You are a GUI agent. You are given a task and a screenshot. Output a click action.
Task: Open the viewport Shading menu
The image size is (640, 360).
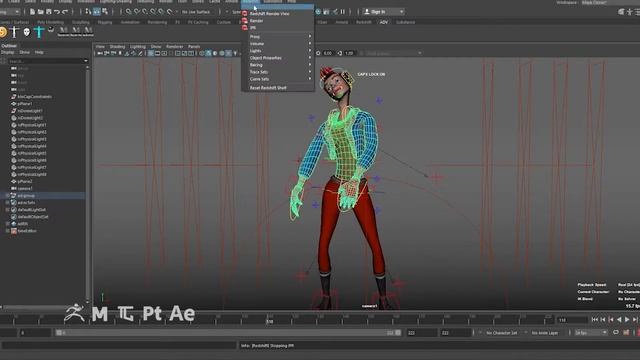pyautogui.click(x=117, y=47)
